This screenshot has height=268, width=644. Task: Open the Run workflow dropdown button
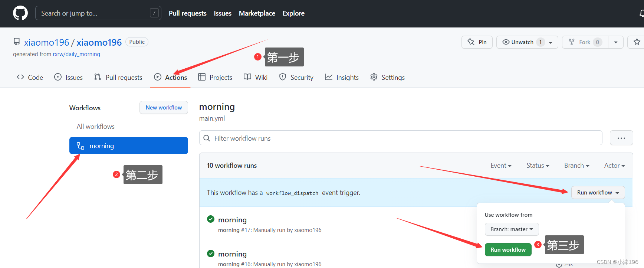[x=598, y=192]
